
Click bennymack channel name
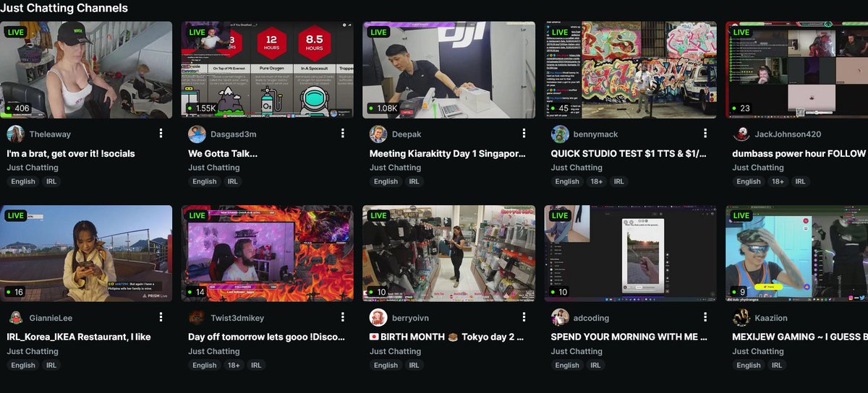coord(596,134)
